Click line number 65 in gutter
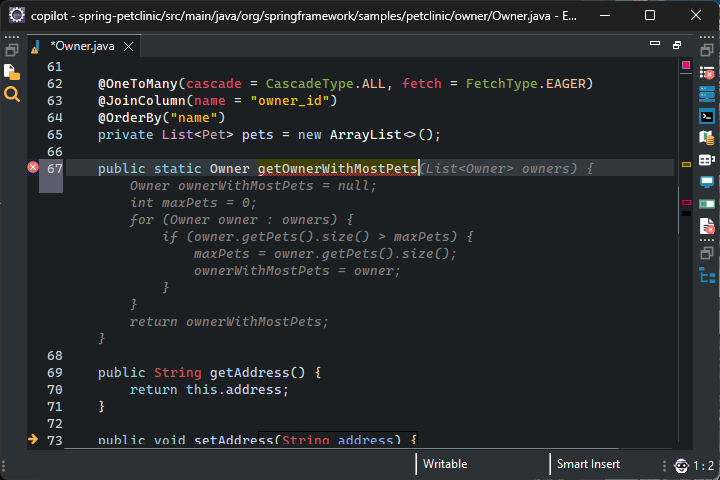720x480 pixels. tap(55, 135)
